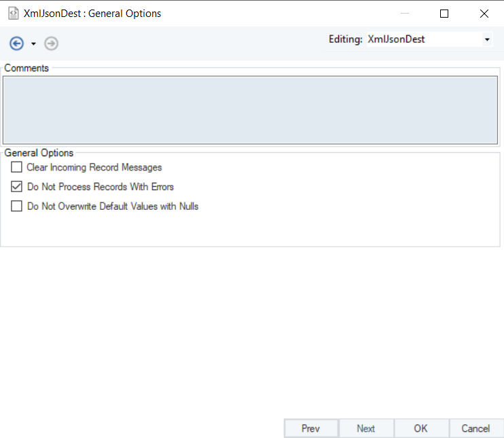The width and height of the screenshot is (504, 438).
Task: Select the Editing XmlJsonDest combo box
Action: point(429,39)
